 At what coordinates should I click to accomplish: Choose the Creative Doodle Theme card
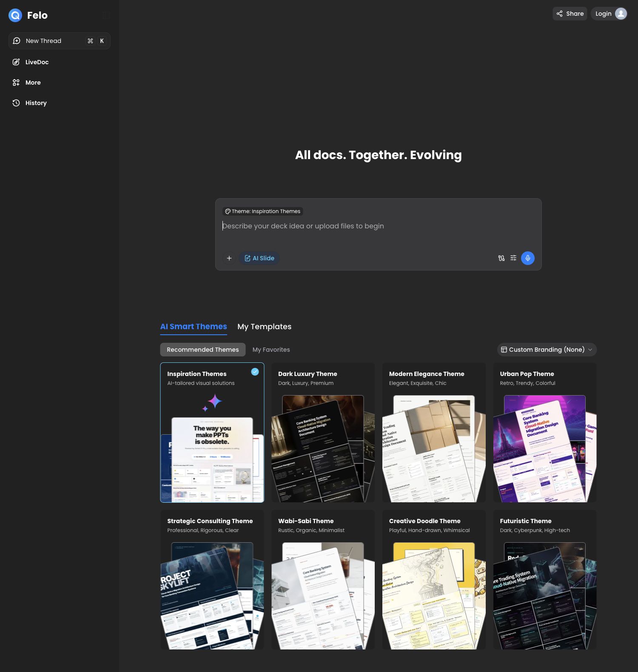click(434, 580)
